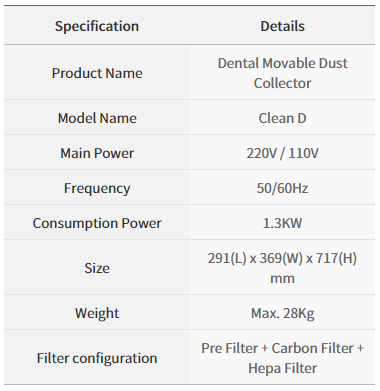Click the 220V / 110V value
This screenshot has width=380, height=391.
pos(282,153)
